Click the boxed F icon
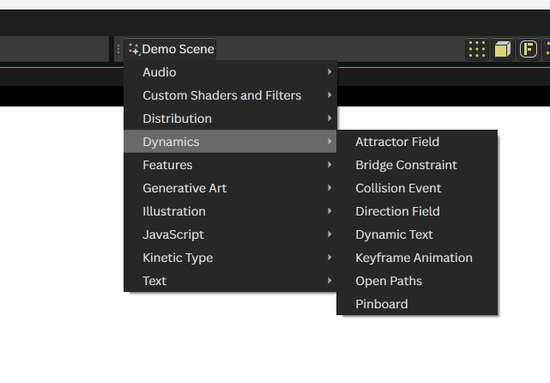Screen dimensions: 550x383 (x=528, y=49)
